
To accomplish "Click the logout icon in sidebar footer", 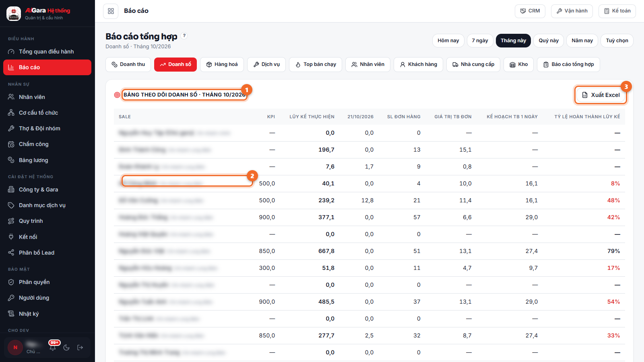I will click(80, 348).
